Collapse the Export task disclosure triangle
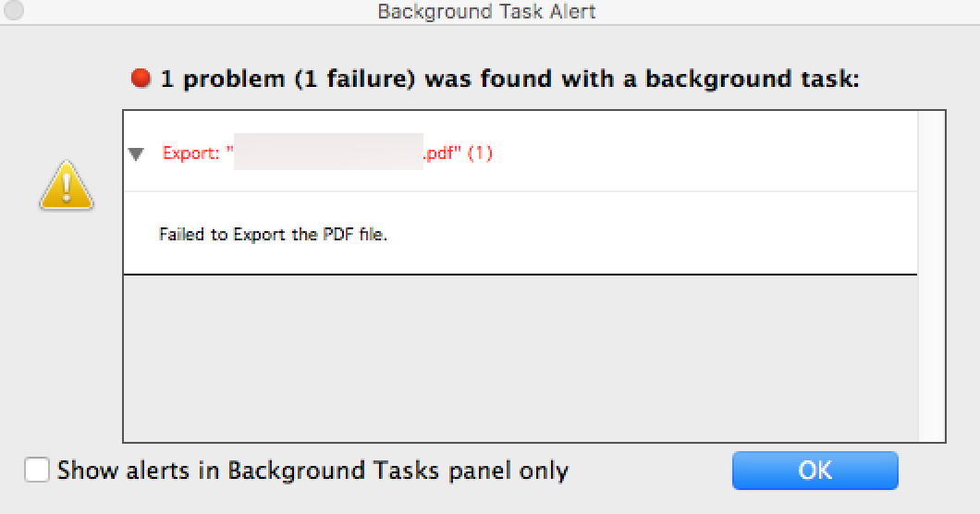 pos(136,153)
